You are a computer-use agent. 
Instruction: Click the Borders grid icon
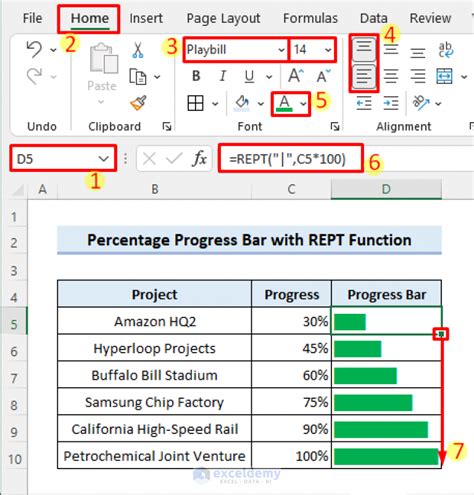(x=195, y=103)
